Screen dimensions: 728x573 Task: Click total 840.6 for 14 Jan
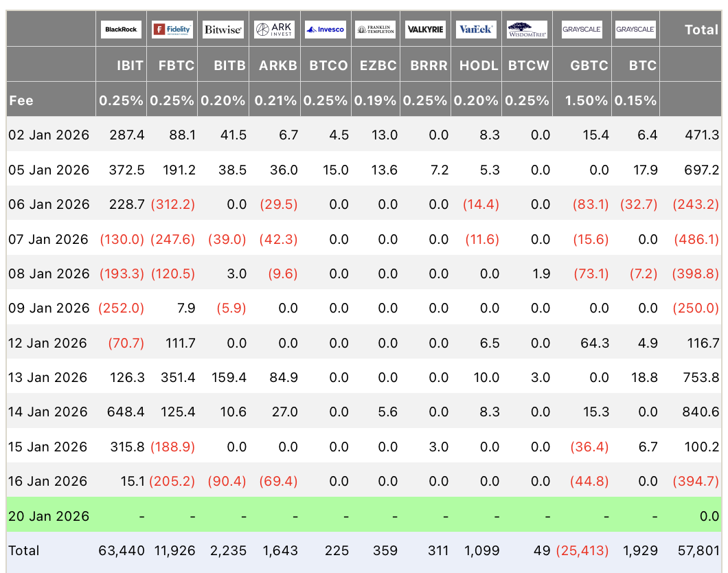tap(701, 412)
